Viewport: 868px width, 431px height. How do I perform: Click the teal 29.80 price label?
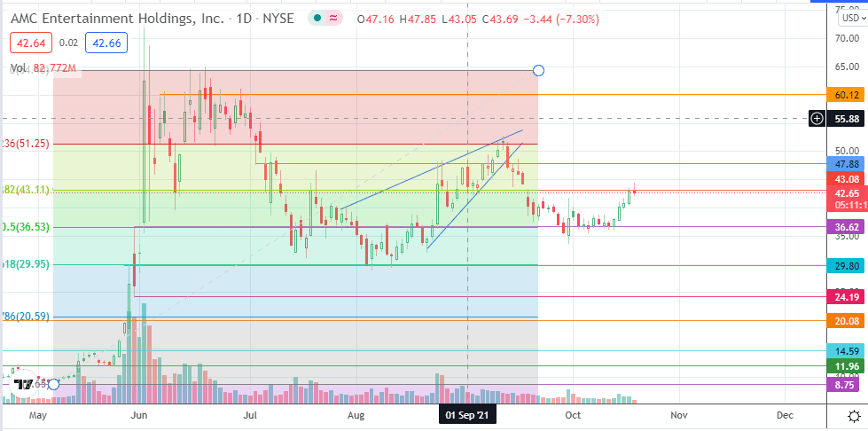coord(847,265)
